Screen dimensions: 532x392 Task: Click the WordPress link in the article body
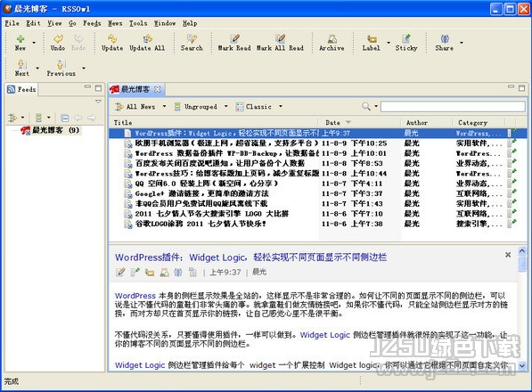tap(135, 296)
